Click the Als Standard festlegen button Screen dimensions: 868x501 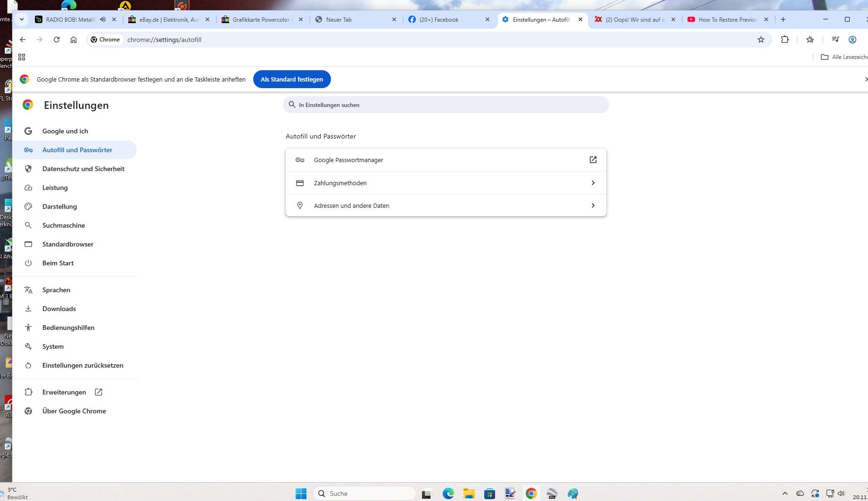pyautogui.click(x=291, y=79)
